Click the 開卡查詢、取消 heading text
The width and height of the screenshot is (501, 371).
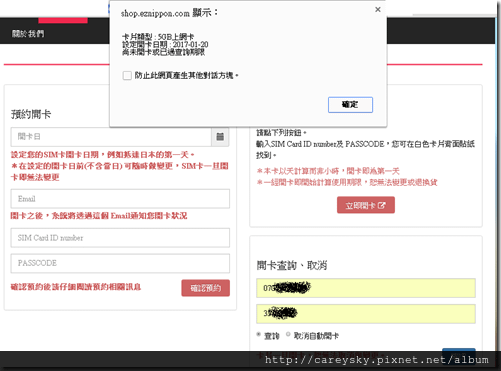click(292, 266)
